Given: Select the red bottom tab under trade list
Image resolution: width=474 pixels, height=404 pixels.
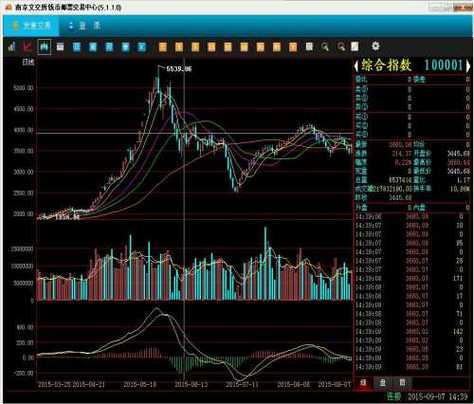Looking at the screenshot, I should [x=364, y=382].
